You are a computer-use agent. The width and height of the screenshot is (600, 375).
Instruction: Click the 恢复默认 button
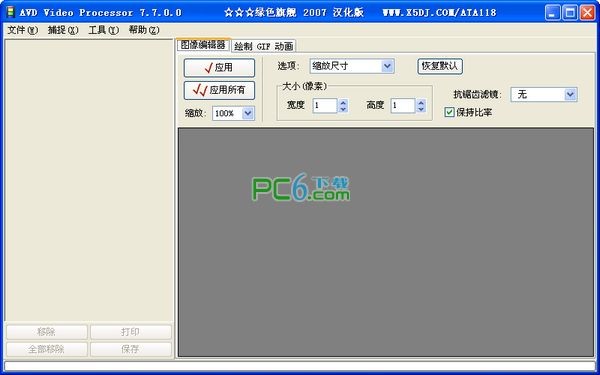click(440, 66)
